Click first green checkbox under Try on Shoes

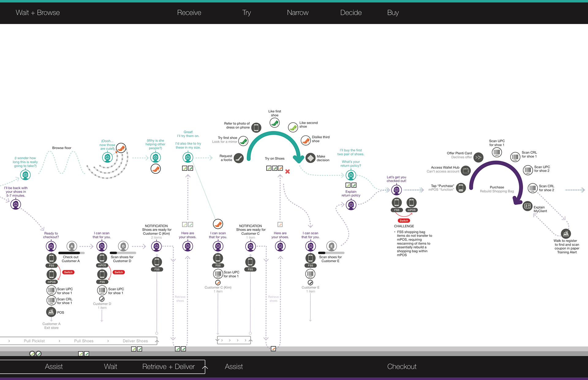pyautogui.click(x=269, y=168)
